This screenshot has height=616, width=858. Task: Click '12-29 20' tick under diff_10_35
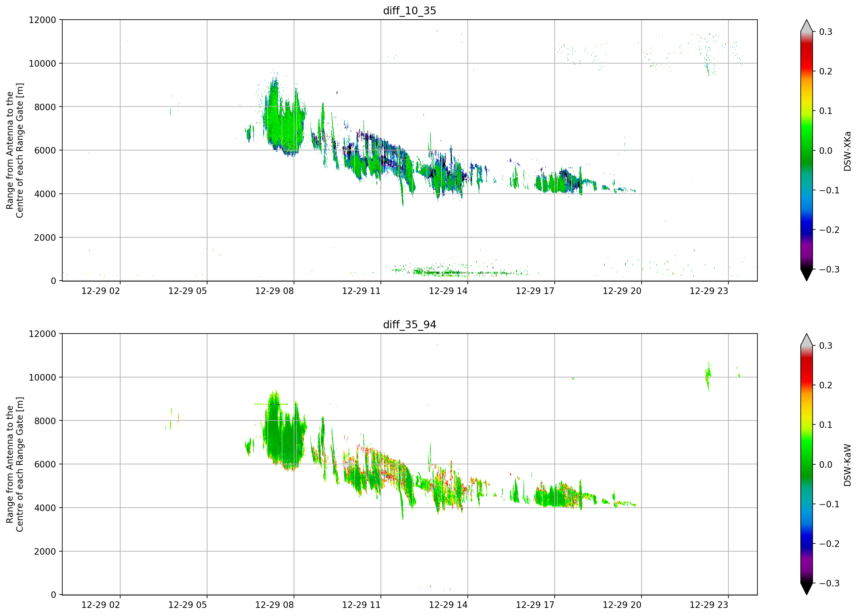click(622, 291)
